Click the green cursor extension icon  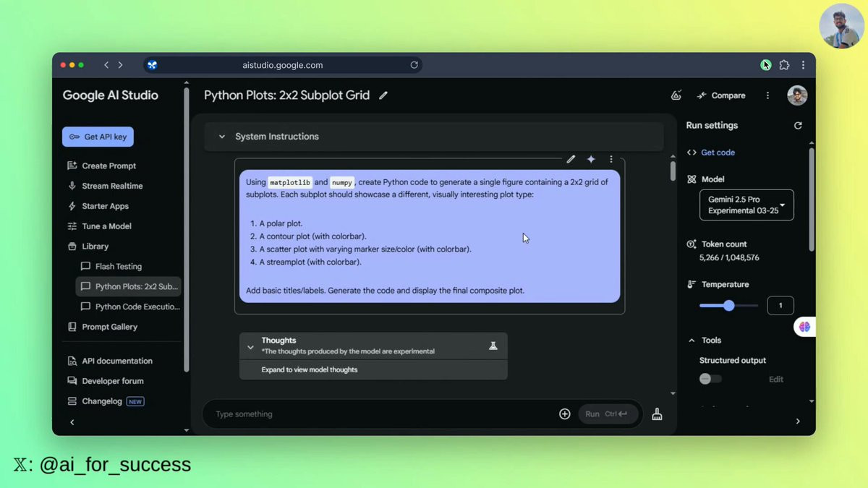click(766, 65)
